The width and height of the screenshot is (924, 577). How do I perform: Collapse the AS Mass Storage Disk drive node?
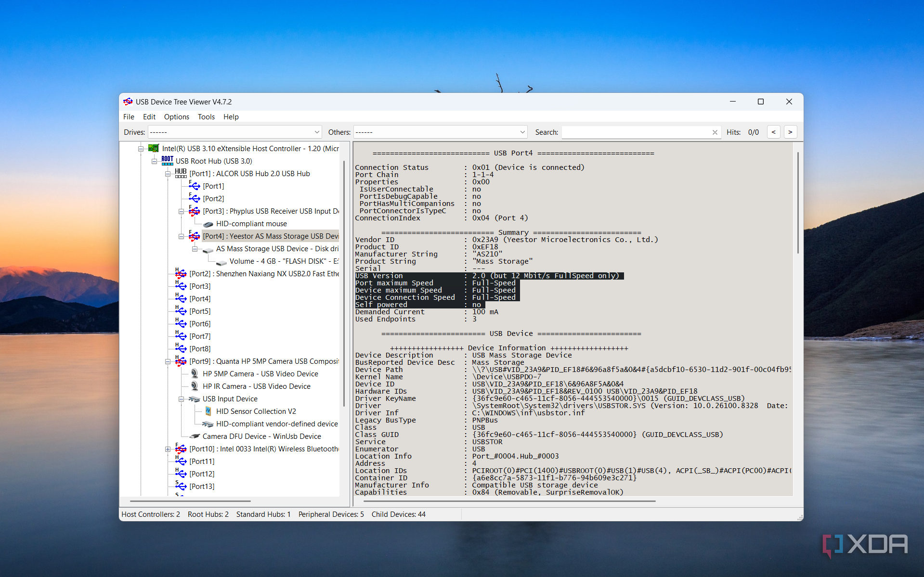pyautogui.click(x=195, y=249)
